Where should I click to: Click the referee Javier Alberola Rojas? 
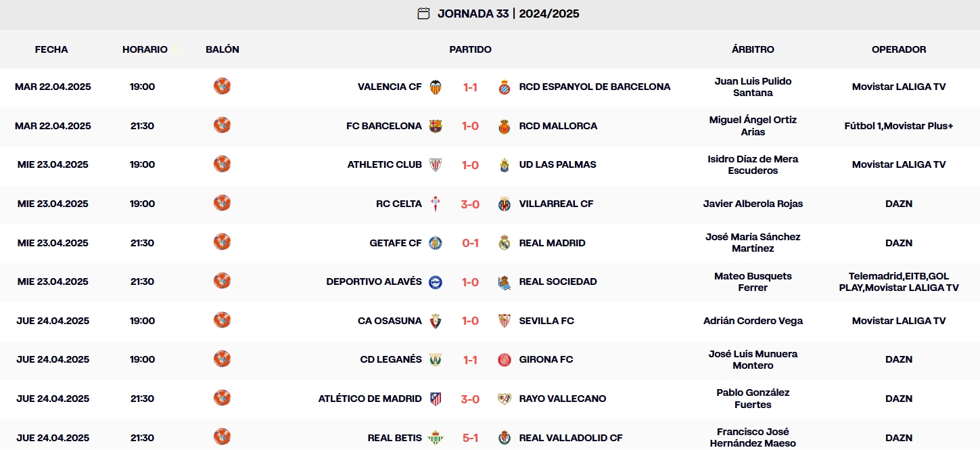point(753,203)
